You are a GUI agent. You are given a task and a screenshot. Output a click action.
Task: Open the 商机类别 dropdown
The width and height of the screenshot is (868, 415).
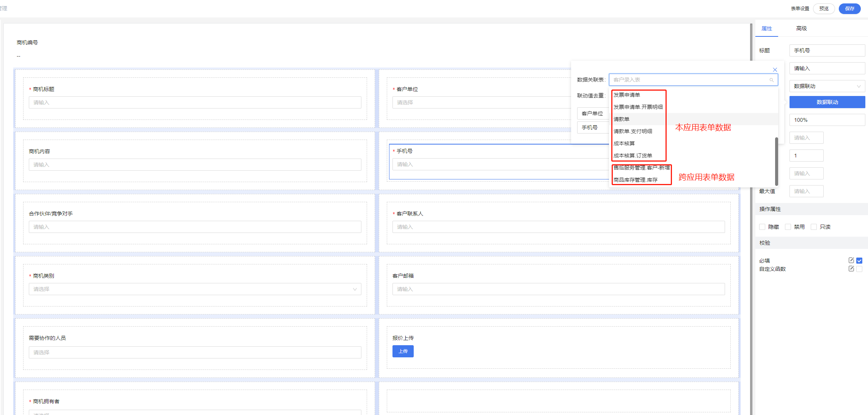(x=195, y=289)
